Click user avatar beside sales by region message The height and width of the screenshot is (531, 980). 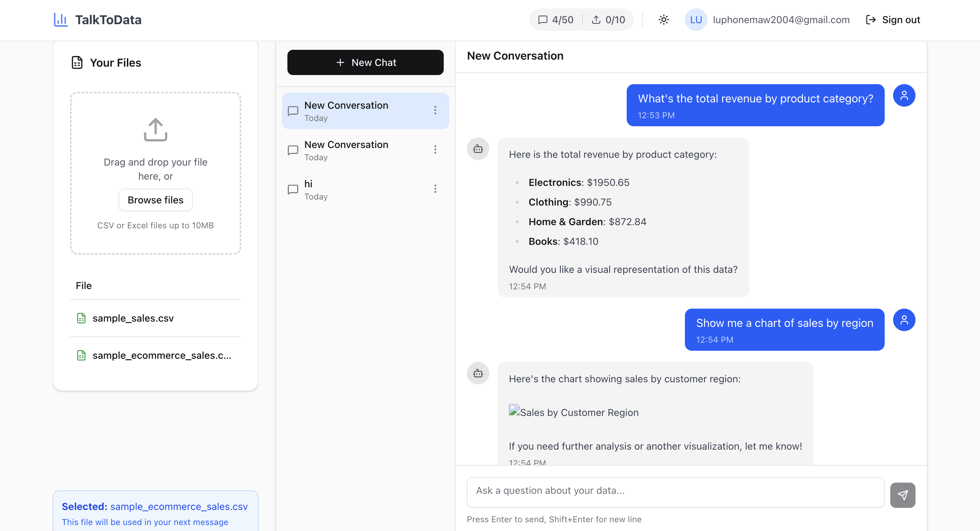(904, 320)
